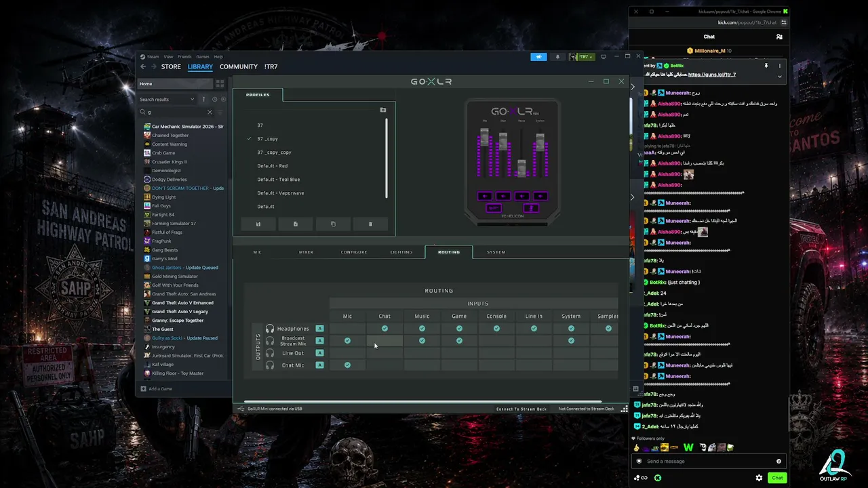Open the Chat Mic A selector

(319, 365)
